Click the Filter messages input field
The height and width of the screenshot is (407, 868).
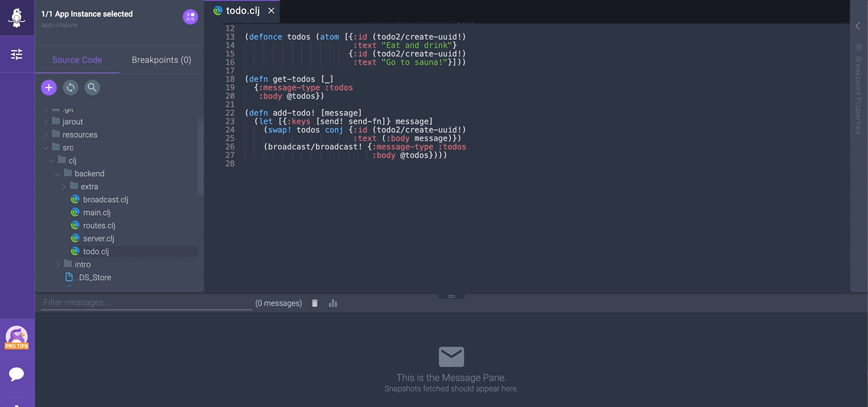click(147, 303)
